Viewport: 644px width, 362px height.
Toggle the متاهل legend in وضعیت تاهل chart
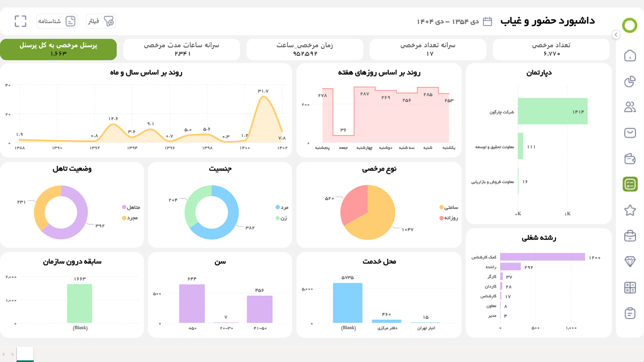[x=131, y=207]
